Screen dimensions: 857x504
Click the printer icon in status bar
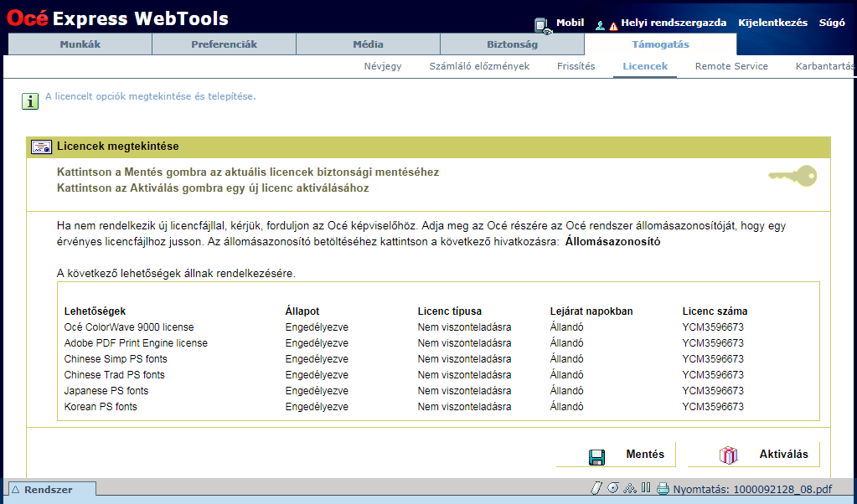click(x=663, y=489)
